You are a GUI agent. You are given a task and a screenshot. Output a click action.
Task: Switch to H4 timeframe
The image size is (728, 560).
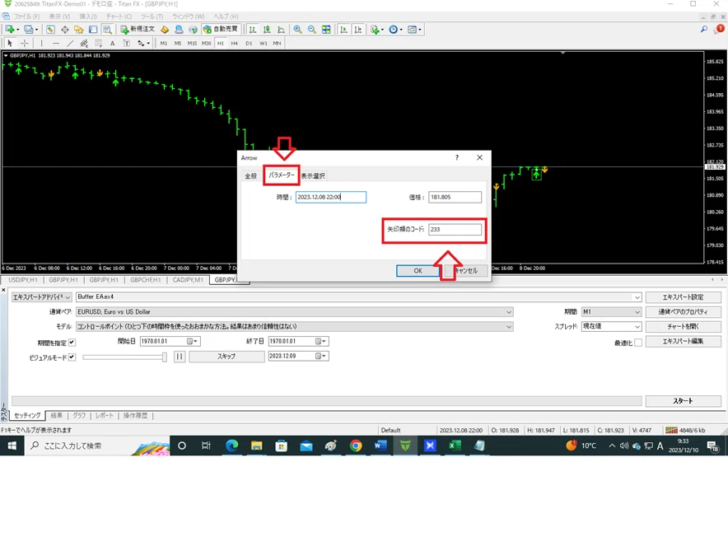[x=235, y=43]
